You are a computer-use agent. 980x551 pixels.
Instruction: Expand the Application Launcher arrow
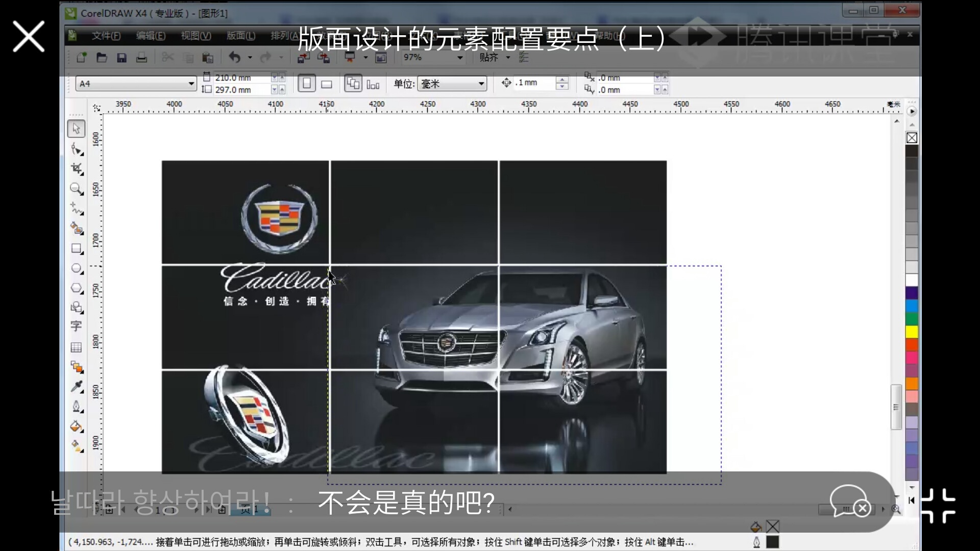tap(365, 58)
